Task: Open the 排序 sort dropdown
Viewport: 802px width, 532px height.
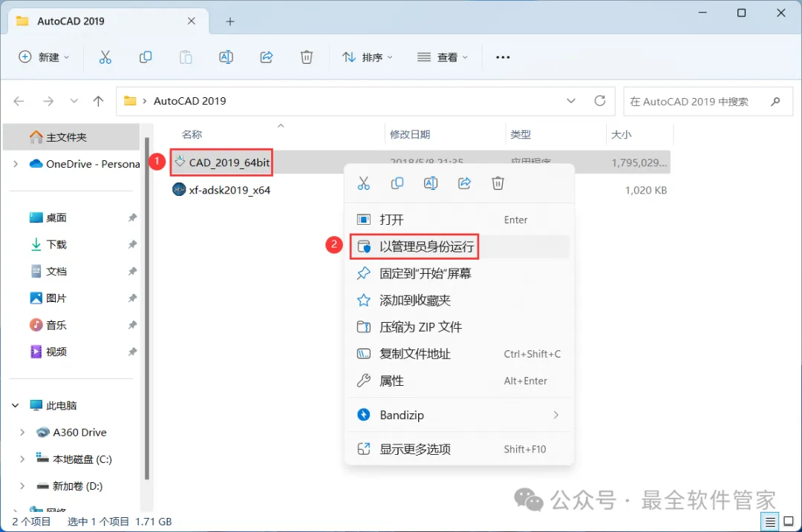Action: (368, 57)
